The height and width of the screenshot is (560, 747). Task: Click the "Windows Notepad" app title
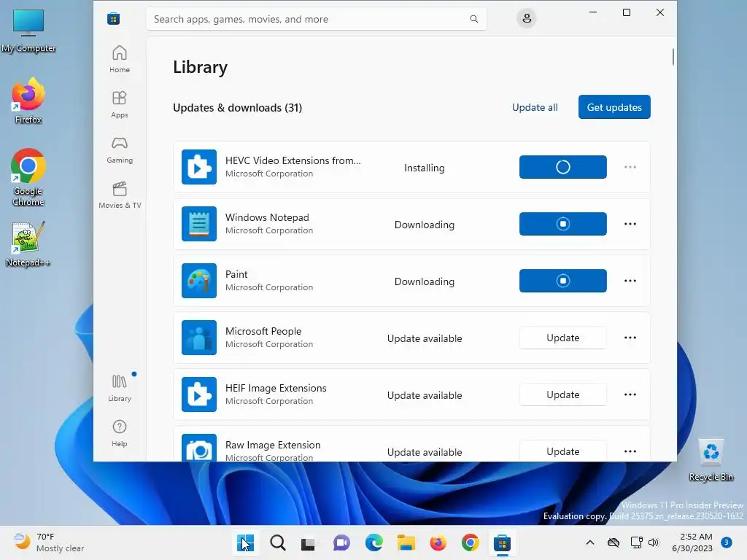(x=267, y=217)
